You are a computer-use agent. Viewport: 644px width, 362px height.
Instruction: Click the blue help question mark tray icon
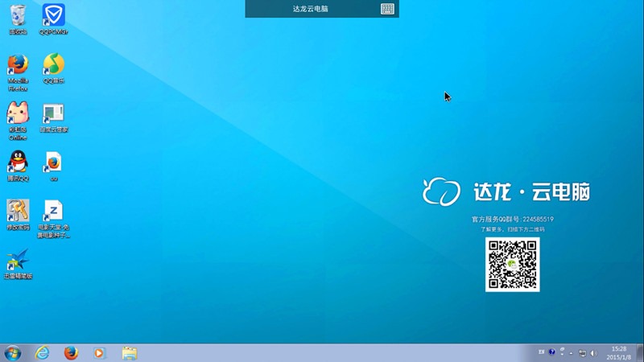(552, 352)
